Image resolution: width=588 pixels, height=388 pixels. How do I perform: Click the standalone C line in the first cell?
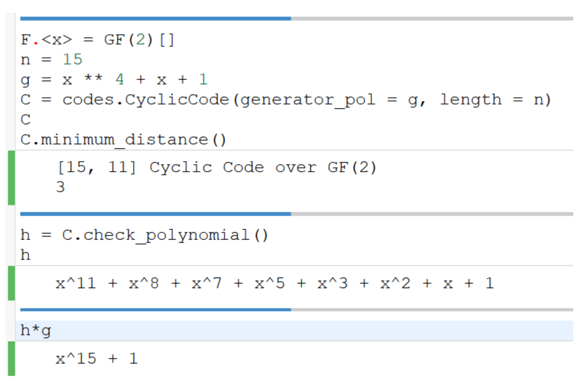(26, 120)
